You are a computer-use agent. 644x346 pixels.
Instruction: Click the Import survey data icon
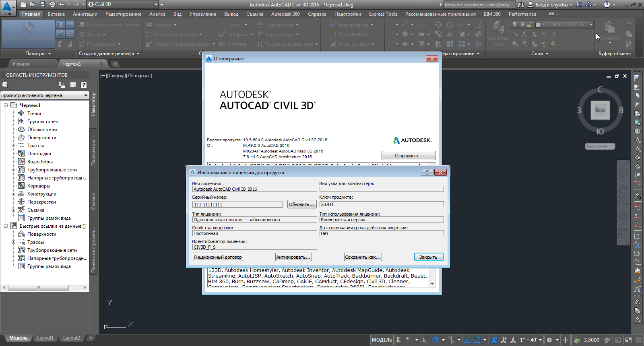coord(82,25)
